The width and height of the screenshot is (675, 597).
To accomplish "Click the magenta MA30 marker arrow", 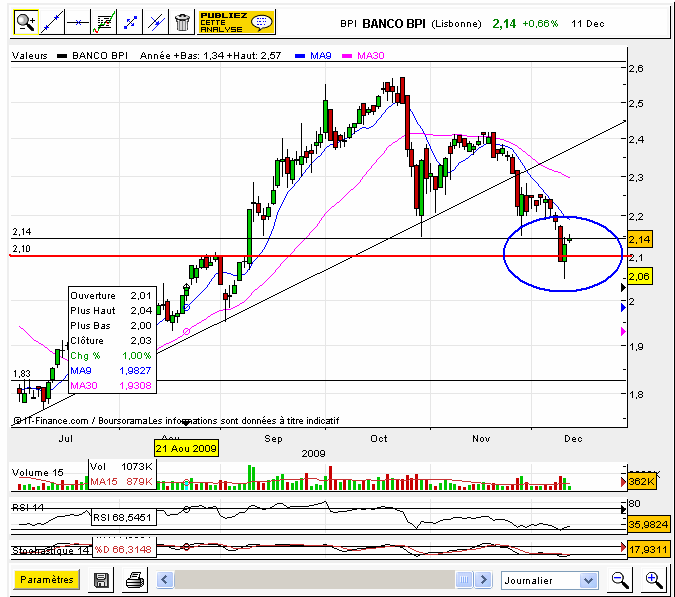I will tap(623, 331).
